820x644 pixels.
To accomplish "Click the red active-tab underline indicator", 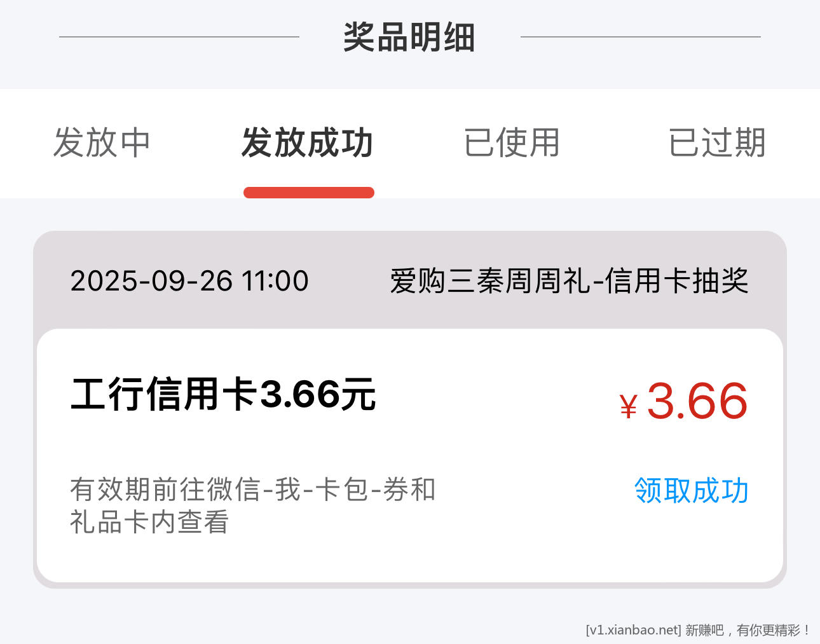I will pyautogui.click(x=309, y=193).
